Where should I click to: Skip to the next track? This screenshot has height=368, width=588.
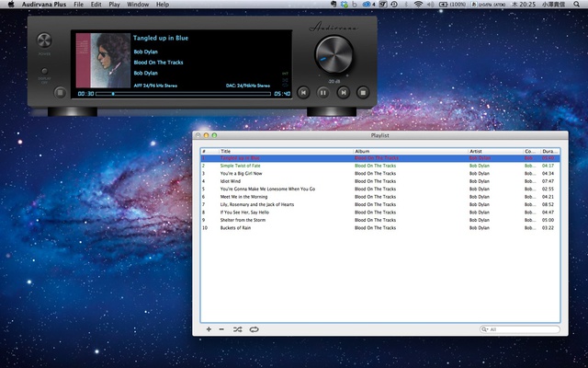[343, 92]
